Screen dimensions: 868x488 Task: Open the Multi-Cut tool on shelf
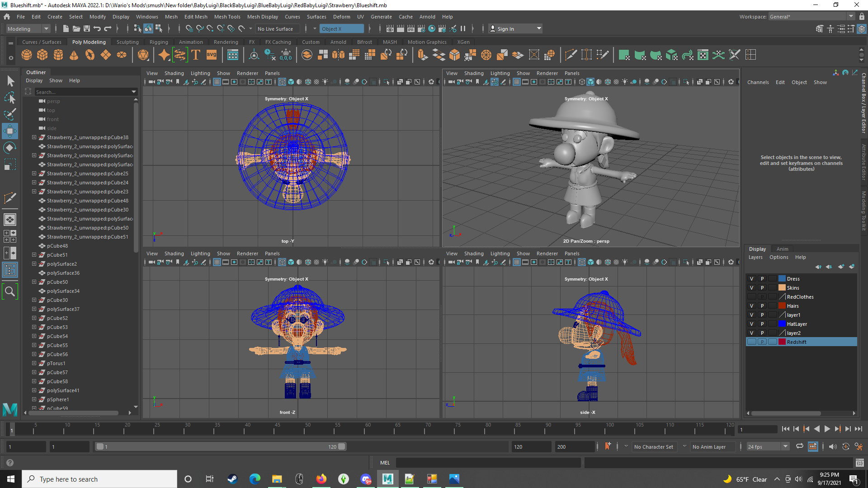click(x=571, y=55)
